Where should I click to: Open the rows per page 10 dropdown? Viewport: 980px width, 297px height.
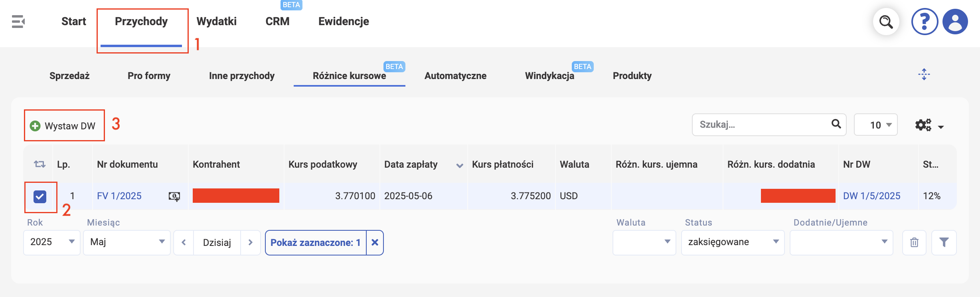pos(876,125)
